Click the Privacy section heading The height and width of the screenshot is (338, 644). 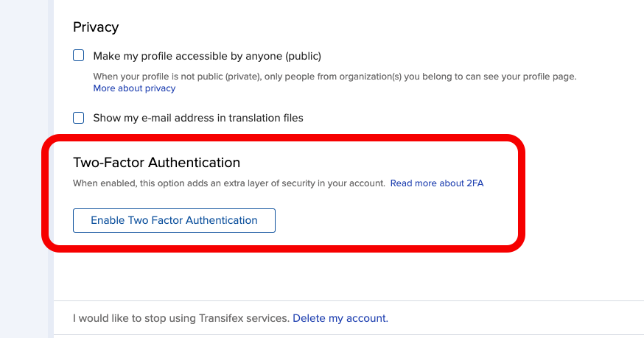pyautogui.click(x=96, y=27)
